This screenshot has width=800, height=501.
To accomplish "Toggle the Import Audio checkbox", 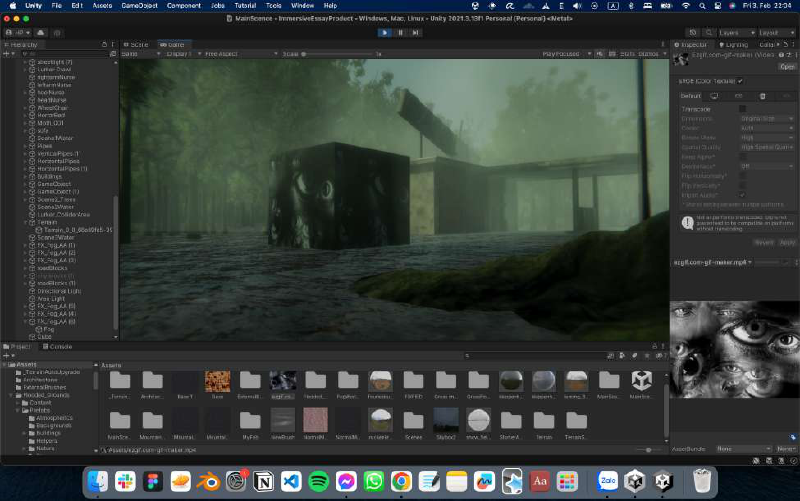I will (742, 194).
